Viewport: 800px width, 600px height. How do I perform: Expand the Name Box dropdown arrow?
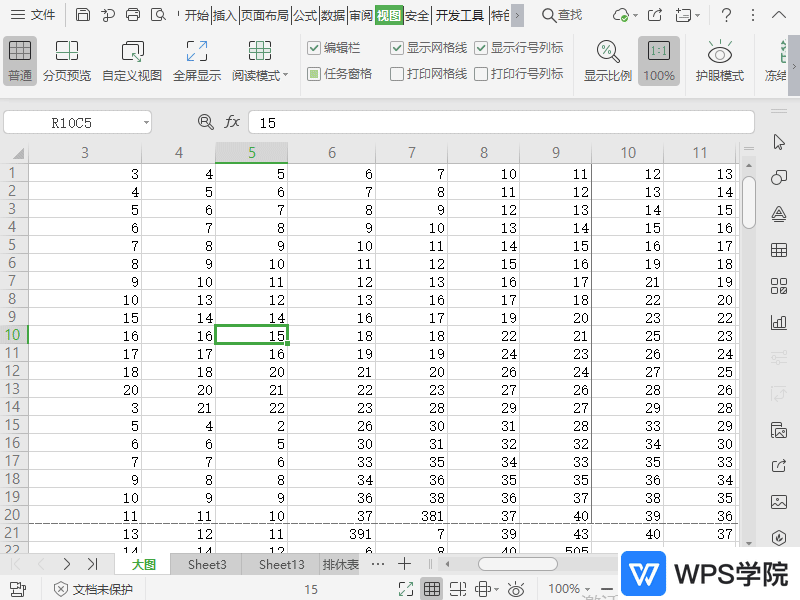click(146, 122)
